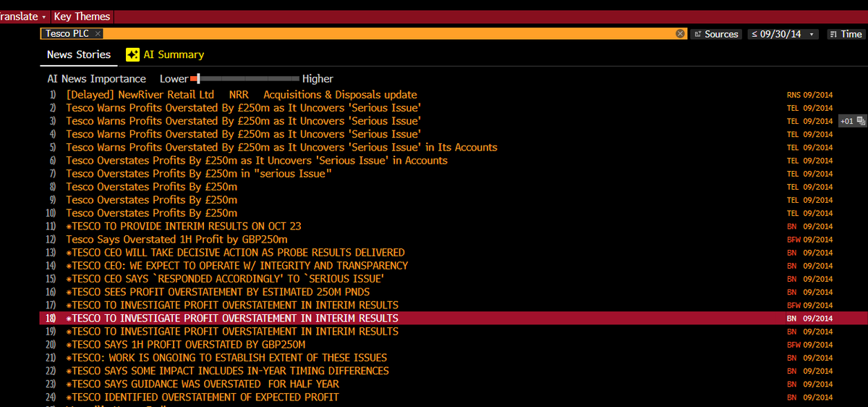Open the story ending 'in Its Accounts'
Image resolution: width=868 pixels, height=407 pixels.
click(281, 147)
